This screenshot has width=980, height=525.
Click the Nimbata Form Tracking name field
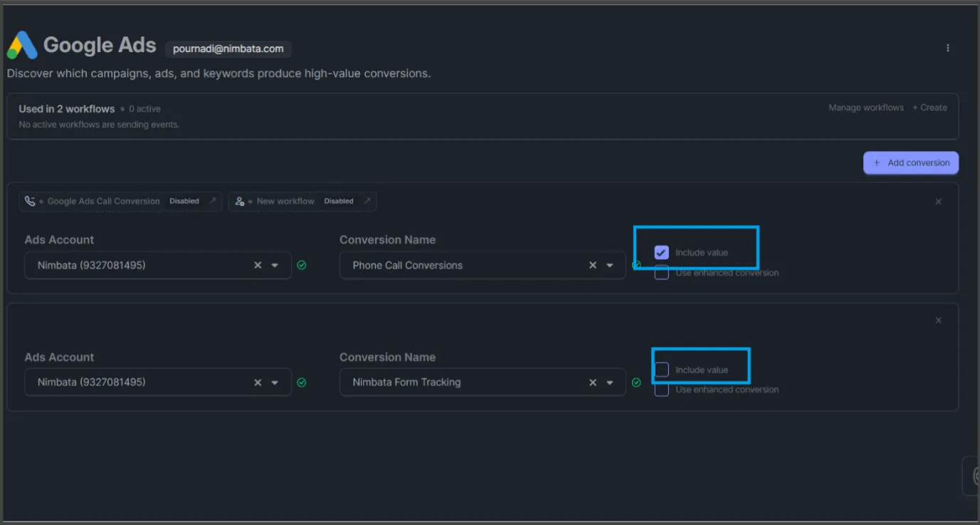[x=483, y=383]
